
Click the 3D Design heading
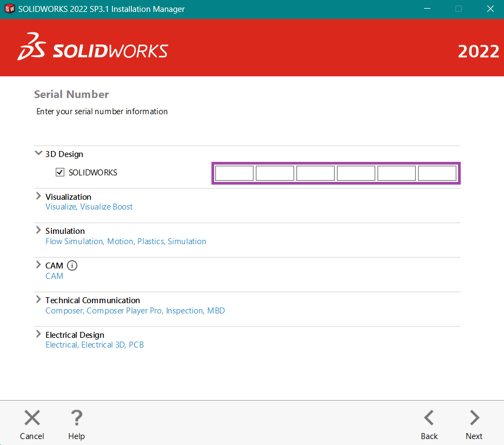(x=64, y=154)
